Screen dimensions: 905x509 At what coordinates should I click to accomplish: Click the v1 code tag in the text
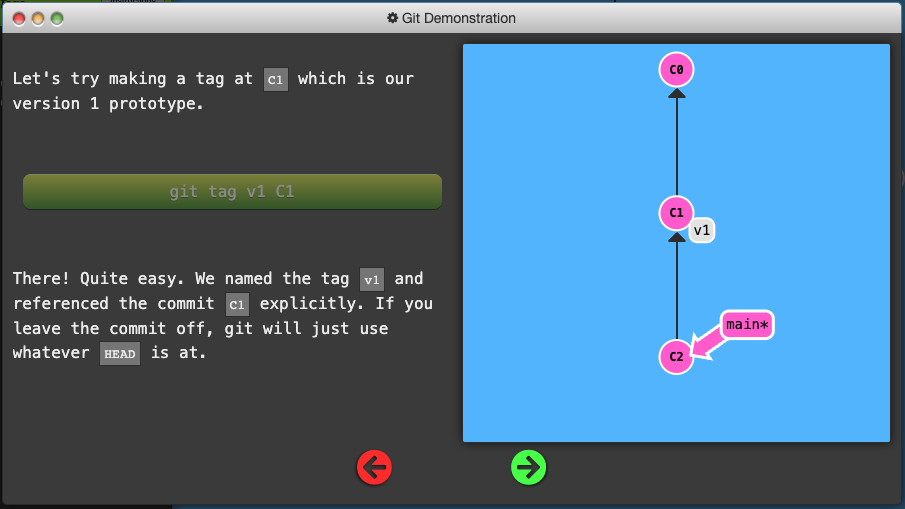pyautogui.click(x=372, y=280)
